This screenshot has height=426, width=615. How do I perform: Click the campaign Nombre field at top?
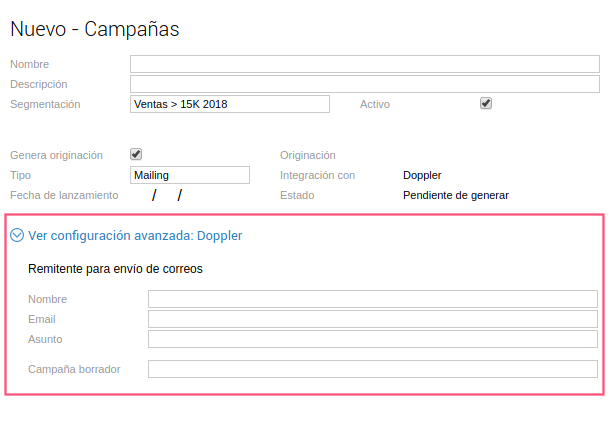click(364, 64)
